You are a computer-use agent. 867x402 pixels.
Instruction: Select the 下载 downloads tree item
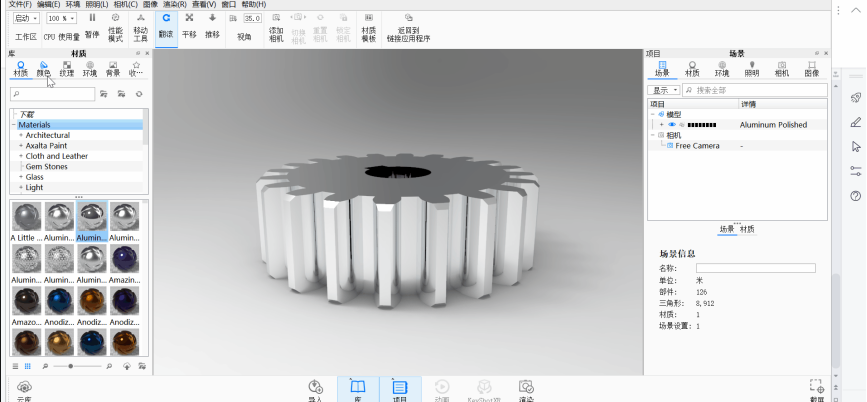pos(27,114)
